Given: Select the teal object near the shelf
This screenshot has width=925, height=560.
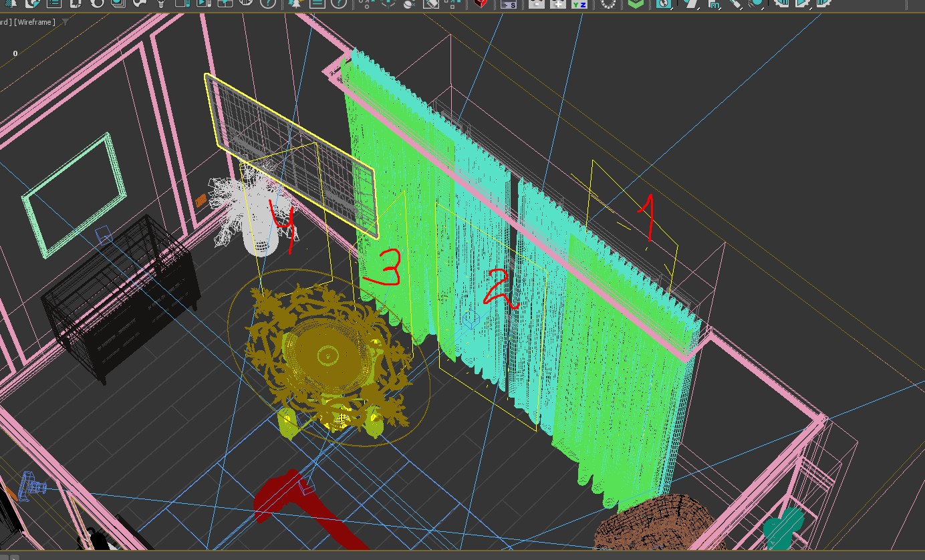Looking at the screenshot, I should [783, 526].
